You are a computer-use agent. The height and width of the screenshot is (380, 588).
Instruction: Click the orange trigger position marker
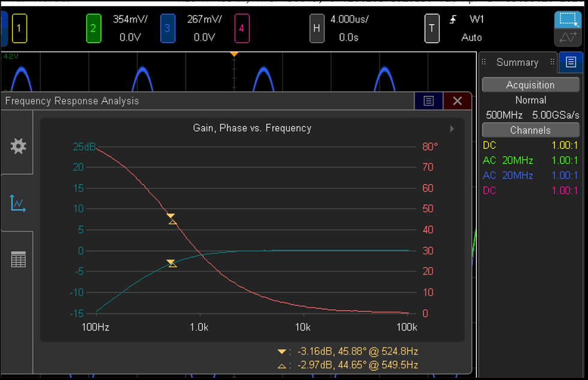pyautogui.click(x=234, y=55)
